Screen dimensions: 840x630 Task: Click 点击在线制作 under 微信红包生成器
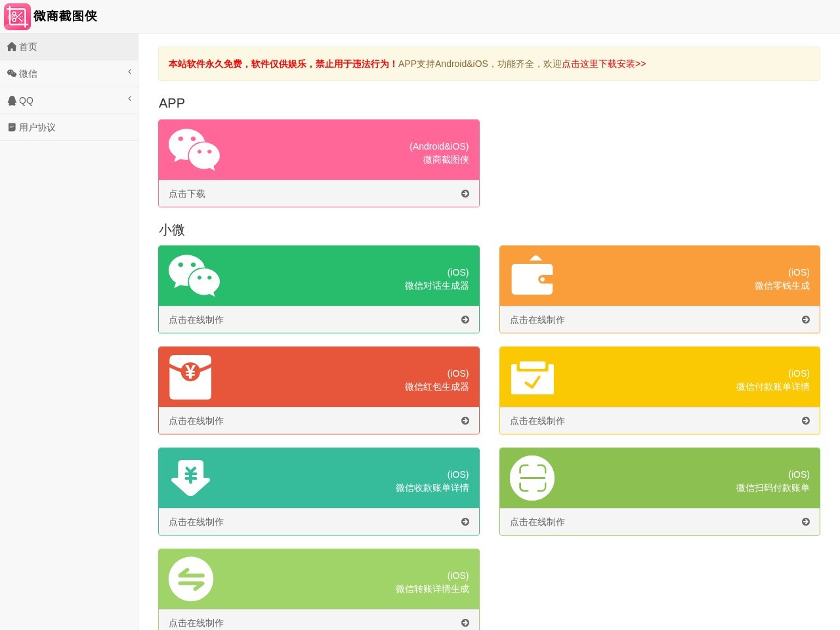coord(196,421)
